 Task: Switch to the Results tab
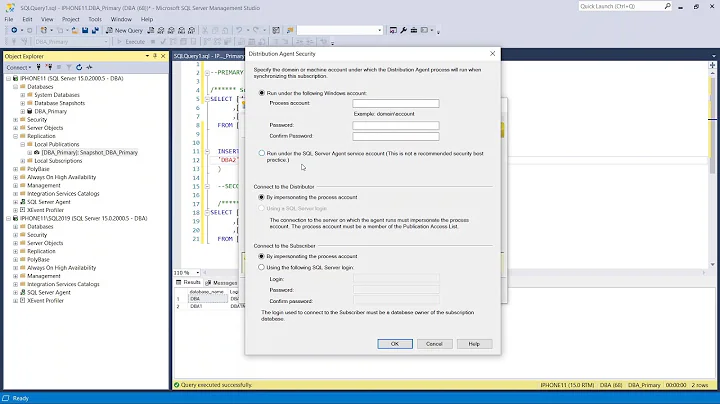coord(188,283)
